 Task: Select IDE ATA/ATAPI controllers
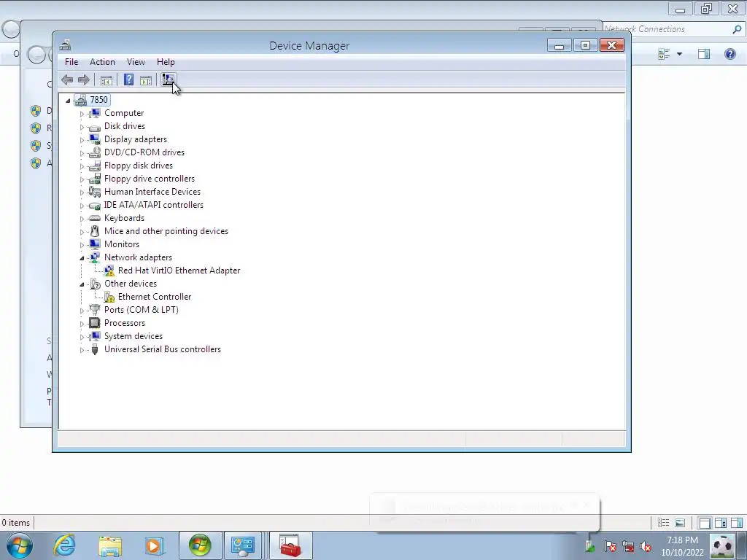coord(154,205)
